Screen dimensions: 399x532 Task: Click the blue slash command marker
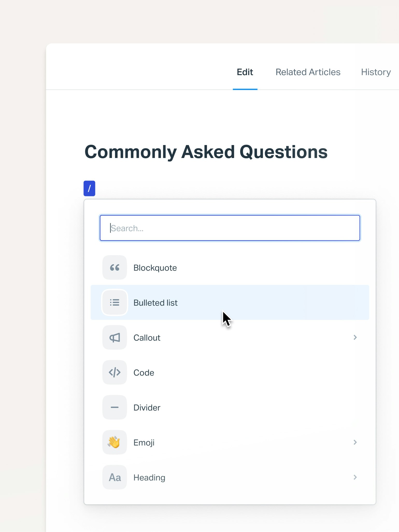coord(89,188)
